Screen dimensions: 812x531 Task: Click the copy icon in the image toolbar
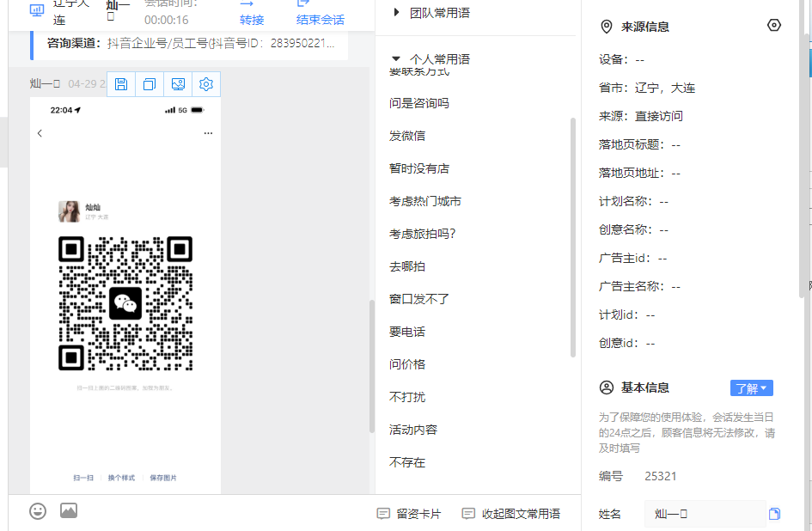tap(150, 84)
